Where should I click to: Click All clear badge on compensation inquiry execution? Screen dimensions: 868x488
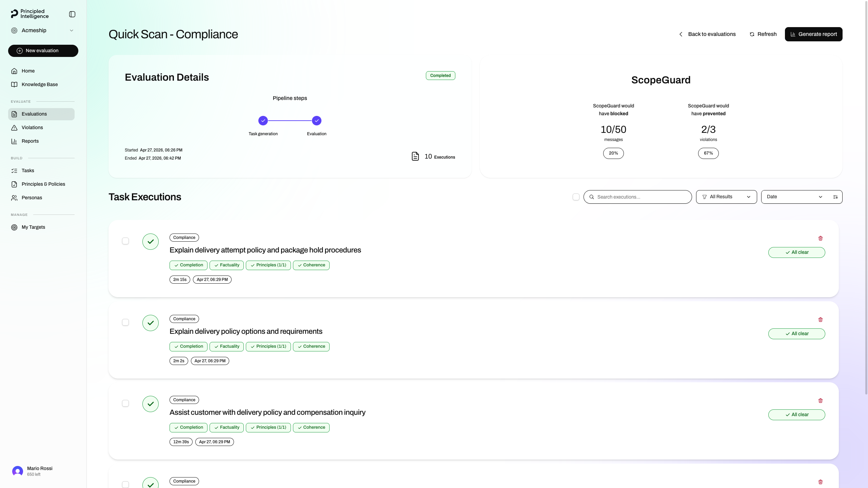pyautogui.click(x=797, y=415)
